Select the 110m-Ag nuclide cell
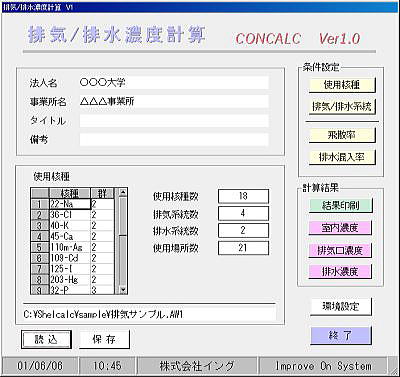The height and width of the screenshot is (377, 400). 70,247
